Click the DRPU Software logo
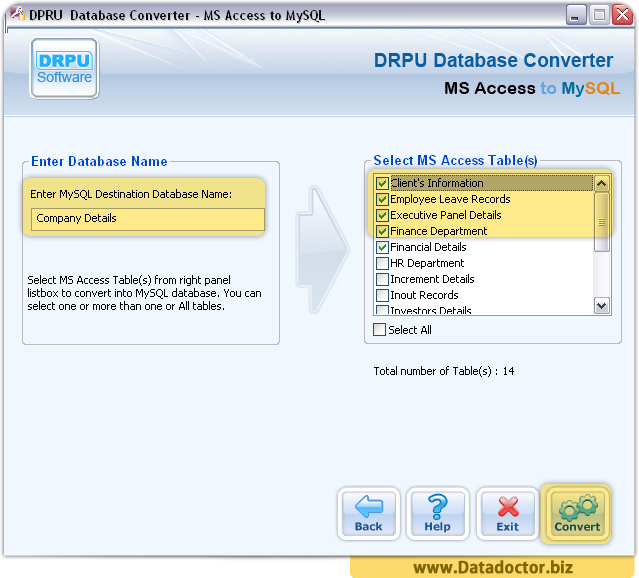 (x=64, y=68)
